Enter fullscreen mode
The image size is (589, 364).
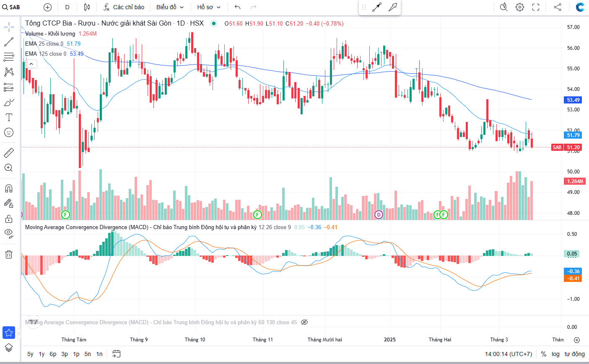click(x=536, y=7)
